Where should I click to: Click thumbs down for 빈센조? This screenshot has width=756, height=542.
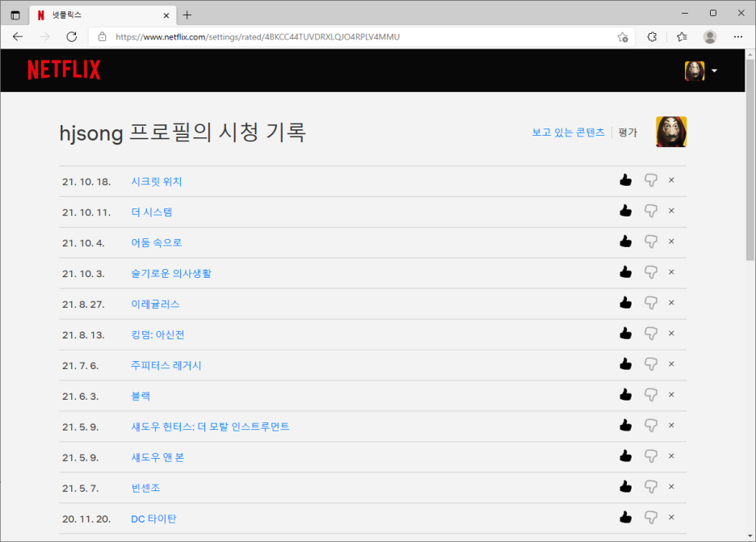pyautogui.click(x=650, y=486)
